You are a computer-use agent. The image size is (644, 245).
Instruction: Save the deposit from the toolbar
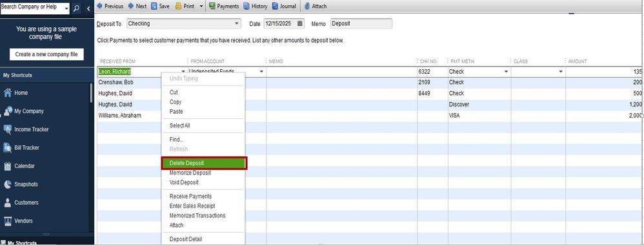160,6
